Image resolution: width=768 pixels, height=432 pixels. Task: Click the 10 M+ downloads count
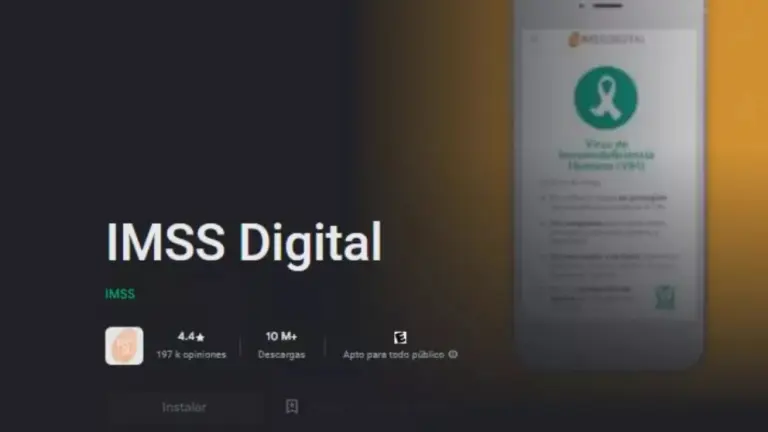tap(281, 336)
